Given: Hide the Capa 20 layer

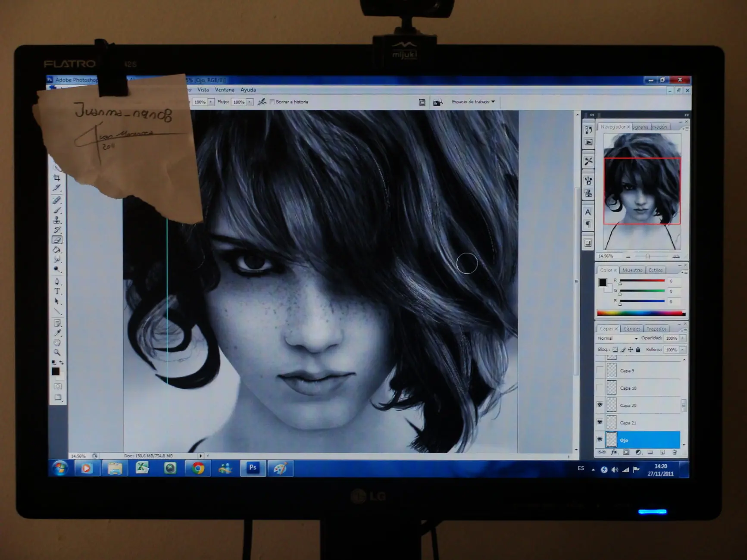Looking at the screenshot, I should (600, 404).
